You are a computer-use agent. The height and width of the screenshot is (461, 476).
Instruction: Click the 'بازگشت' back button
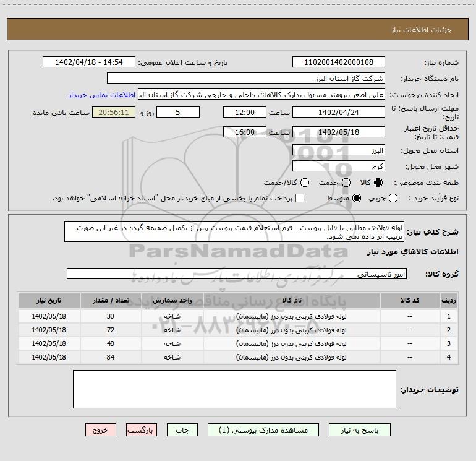[142, 429]
